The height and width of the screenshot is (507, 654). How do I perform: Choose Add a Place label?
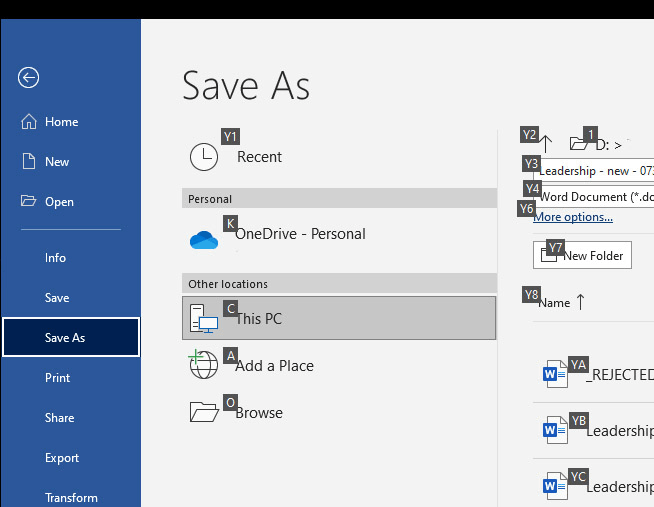(x=274, y=366)
